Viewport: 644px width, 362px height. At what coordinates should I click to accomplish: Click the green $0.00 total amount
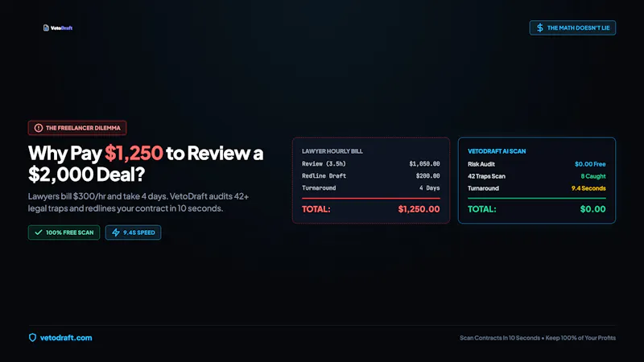point(592,209)
